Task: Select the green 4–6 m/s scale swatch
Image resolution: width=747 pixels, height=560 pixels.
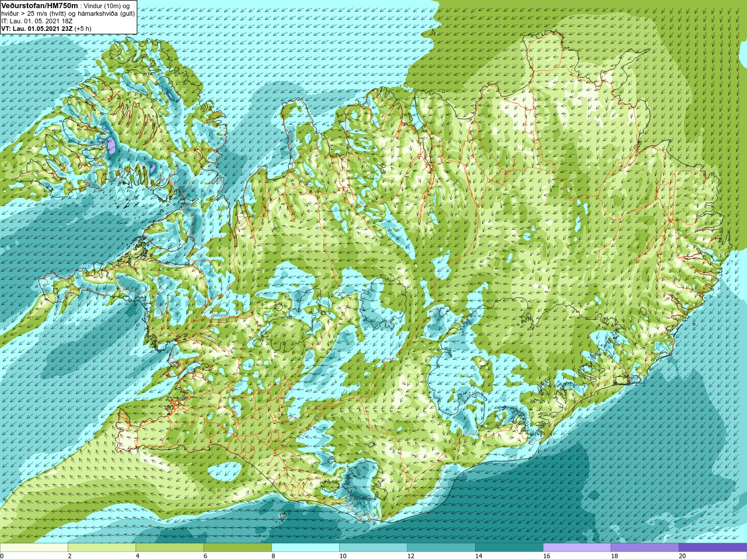Action: point(170,548)
